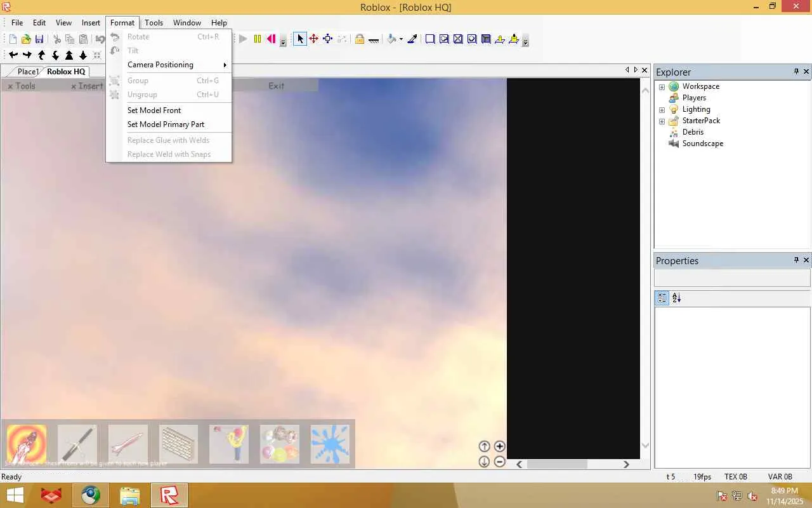This screenshot has width=812, height=508.
Task: Pin the Explorer panel
Action: coord(796,72)
